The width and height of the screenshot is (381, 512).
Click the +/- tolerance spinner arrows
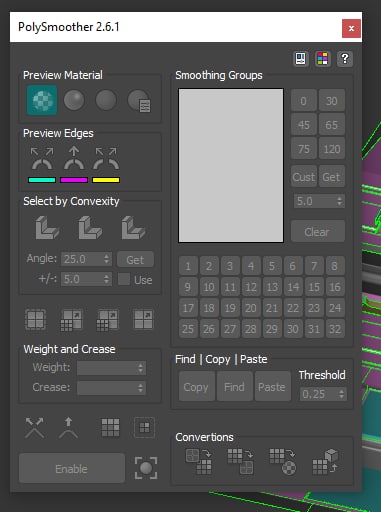107,279
